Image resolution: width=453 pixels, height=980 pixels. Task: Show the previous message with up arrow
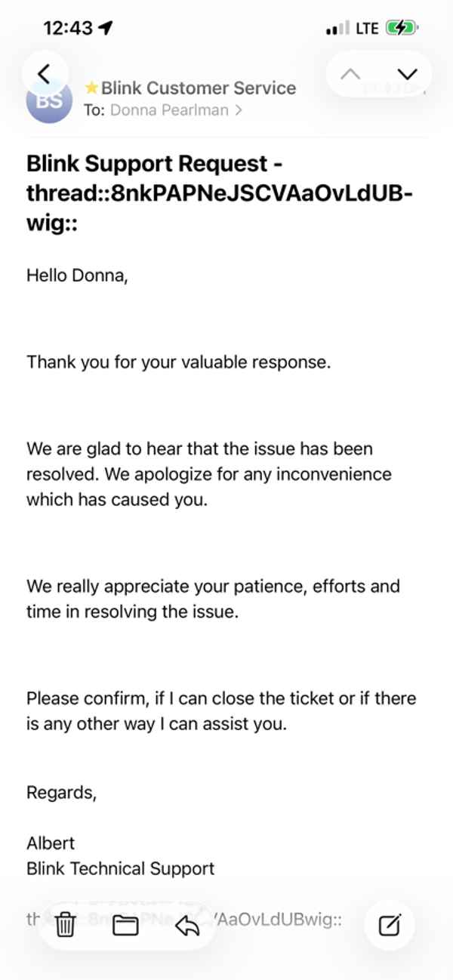click(x=350, y=73)
